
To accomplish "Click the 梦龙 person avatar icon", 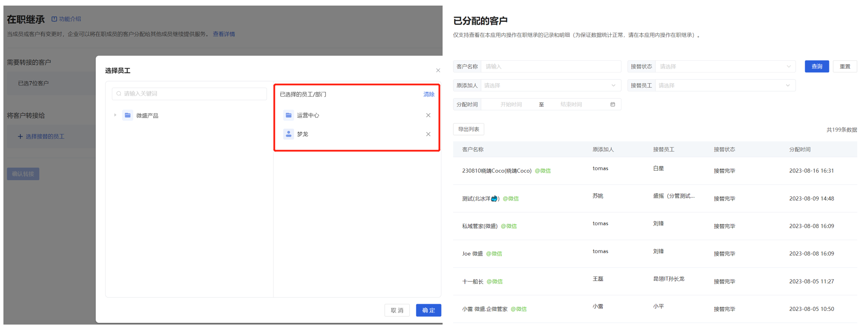I will coord(288,134).
